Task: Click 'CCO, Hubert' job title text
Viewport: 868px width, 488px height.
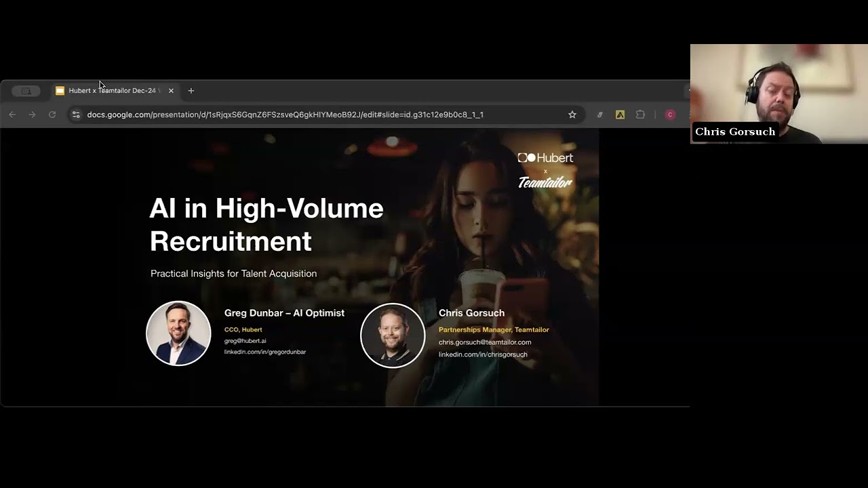Action: coord(243,329)
